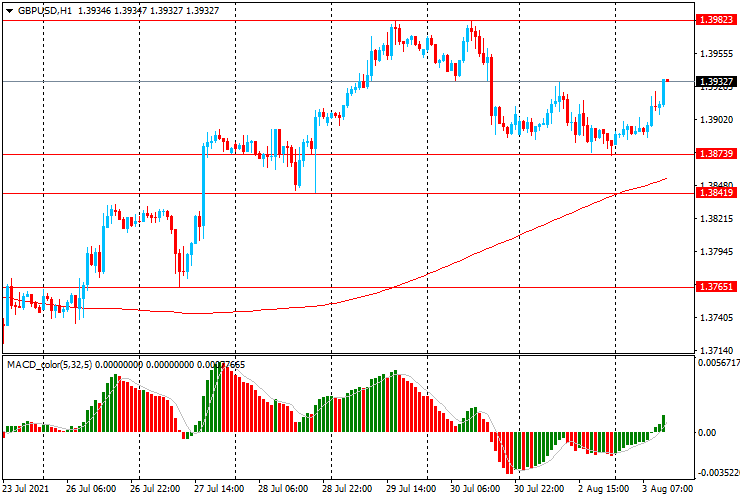Select the 1.39823 resistance price label
Viewport: 740px width, 500px height.
tap(716, 20)
